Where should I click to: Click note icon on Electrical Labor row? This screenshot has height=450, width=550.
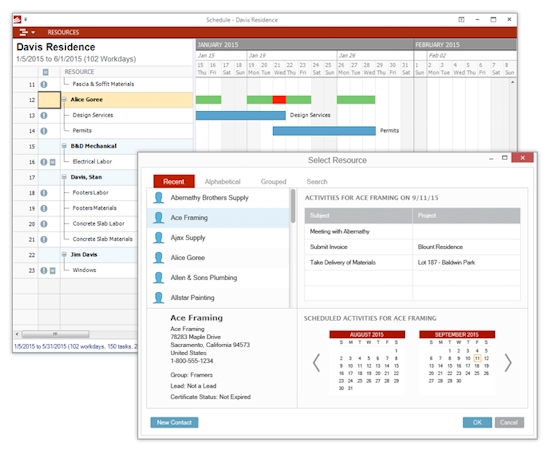click(53, 162)
